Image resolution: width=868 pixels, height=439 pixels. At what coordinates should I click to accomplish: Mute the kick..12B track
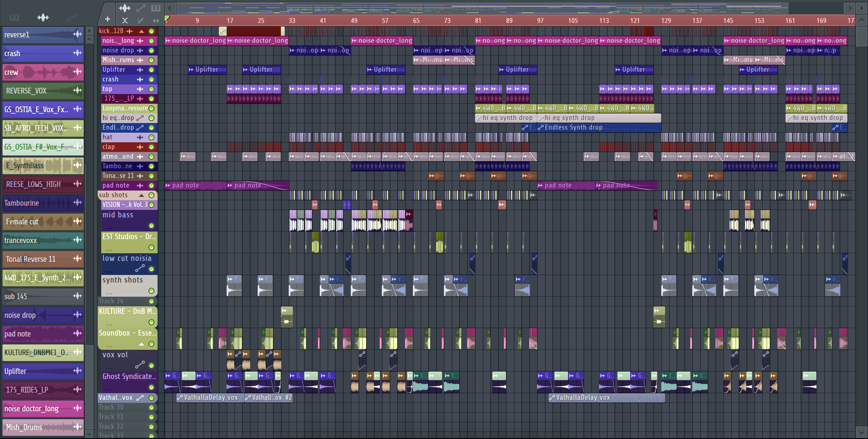click(152, 31)
